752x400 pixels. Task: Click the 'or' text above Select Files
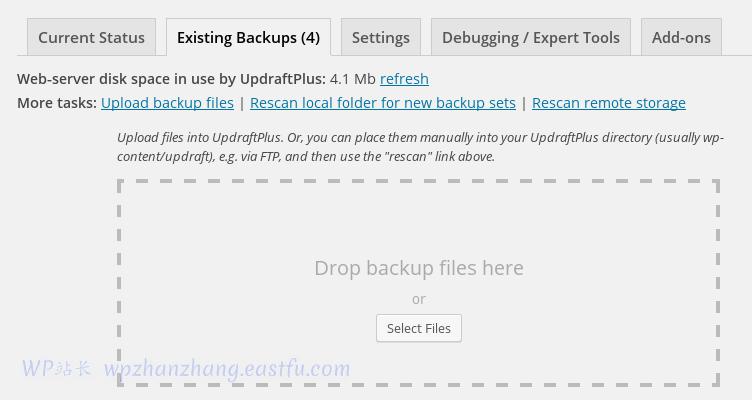[x=418, y=299]
